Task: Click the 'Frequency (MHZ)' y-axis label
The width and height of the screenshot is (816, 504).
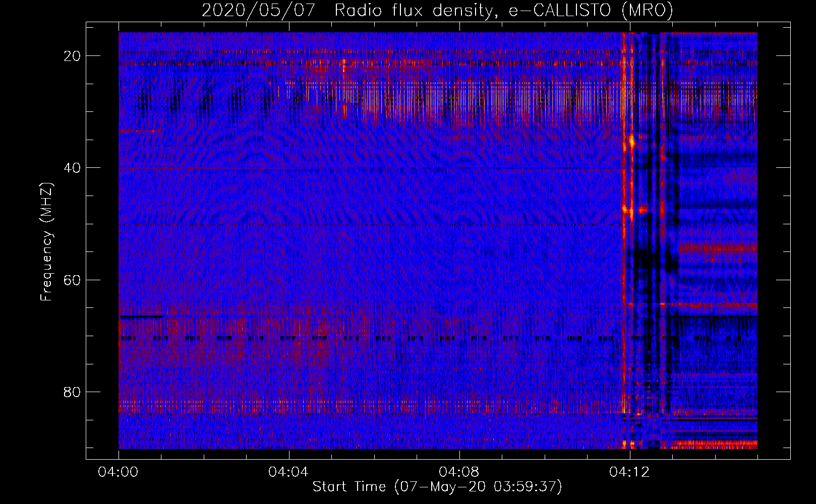Action: pos(46,242)
